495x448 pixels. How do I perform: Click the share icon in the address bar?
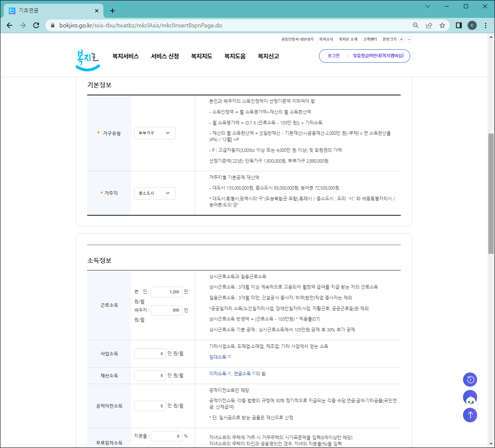429,25
